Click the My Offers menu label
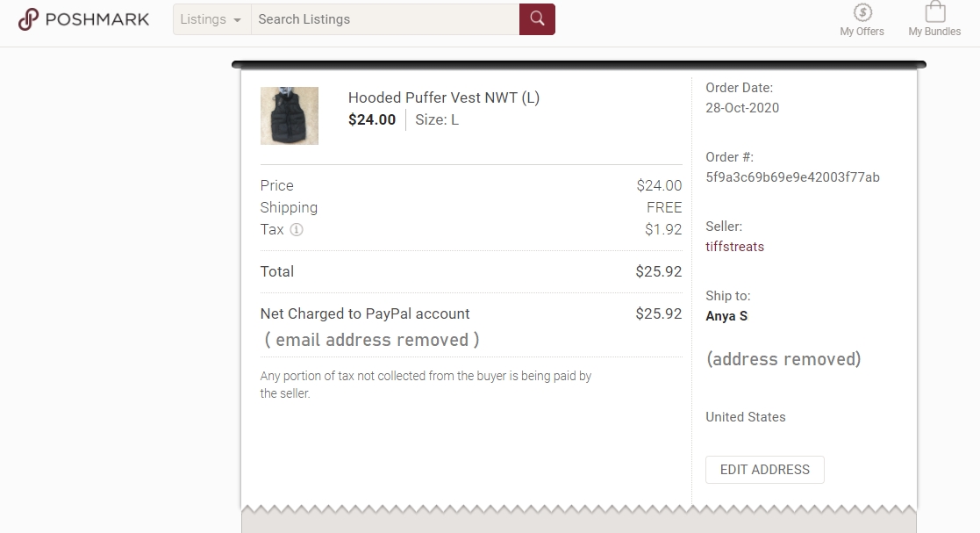Viewport: 980px width, 533px height. pos(862,32)
